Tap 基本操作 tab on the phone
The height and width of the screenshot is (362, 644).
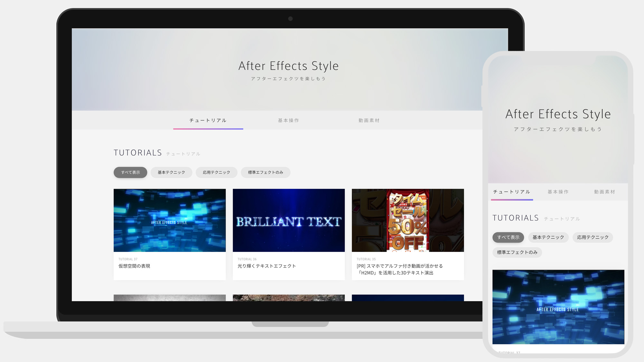point(558,192)
